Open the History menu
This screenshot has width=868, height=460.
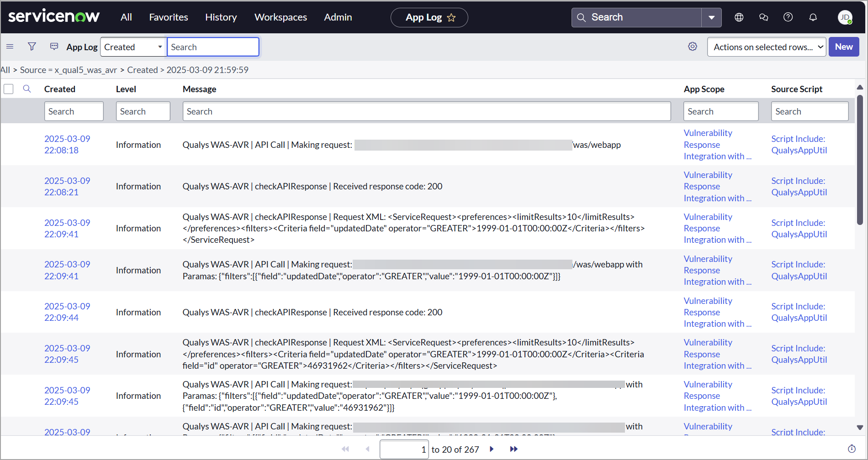coord(221,17)
